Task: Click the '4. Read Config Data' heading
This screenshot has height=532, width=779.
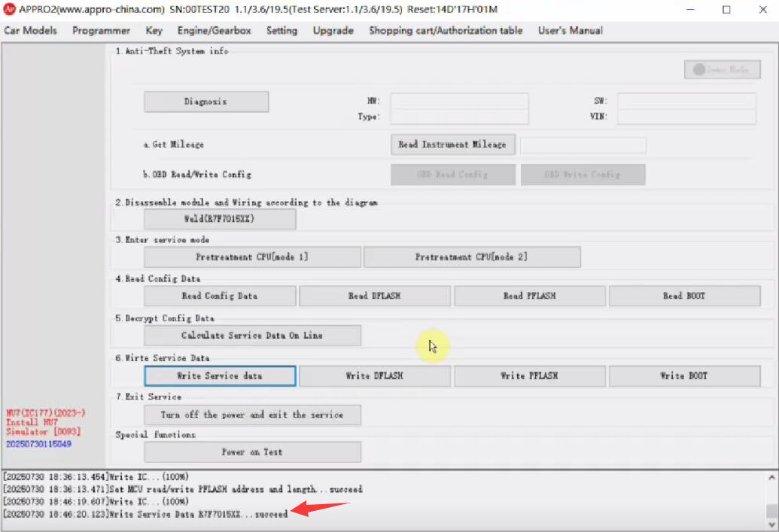Action: [x=158, y=278]
